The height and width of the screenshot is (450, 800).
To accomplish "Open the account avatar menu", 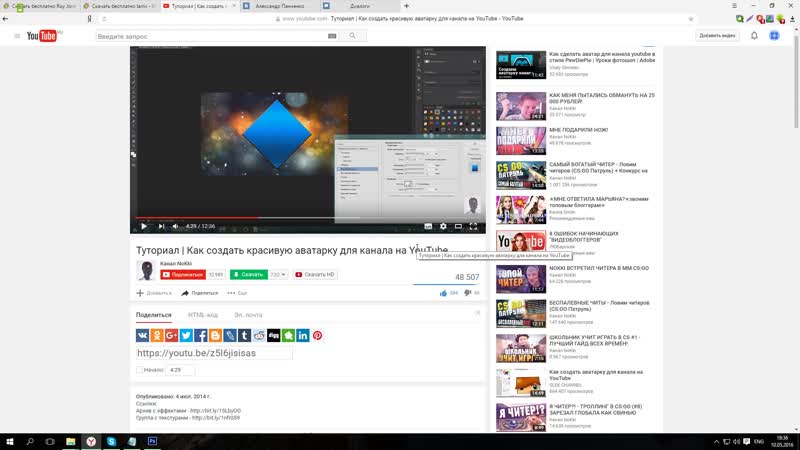I will click(x=774, y=36).
